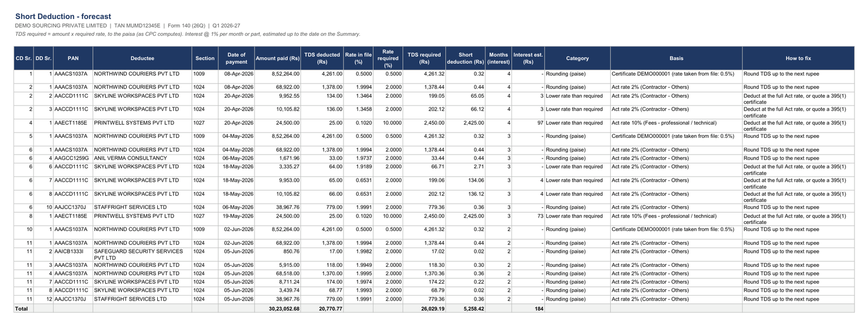Click the 'TDS deducted (Rs)' header
Screen dimensions: 868x326
click(x=322, y=59)
